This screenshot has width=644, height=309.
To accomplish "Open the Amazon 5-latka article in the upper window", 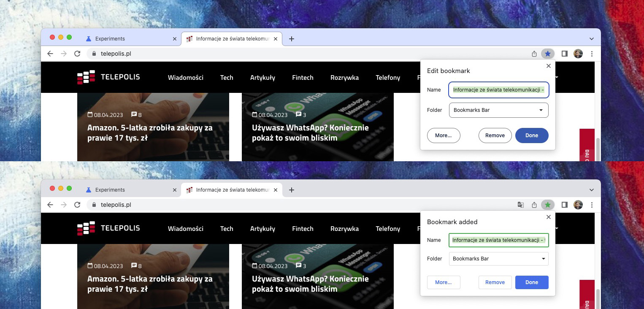I will click(150, 133).
